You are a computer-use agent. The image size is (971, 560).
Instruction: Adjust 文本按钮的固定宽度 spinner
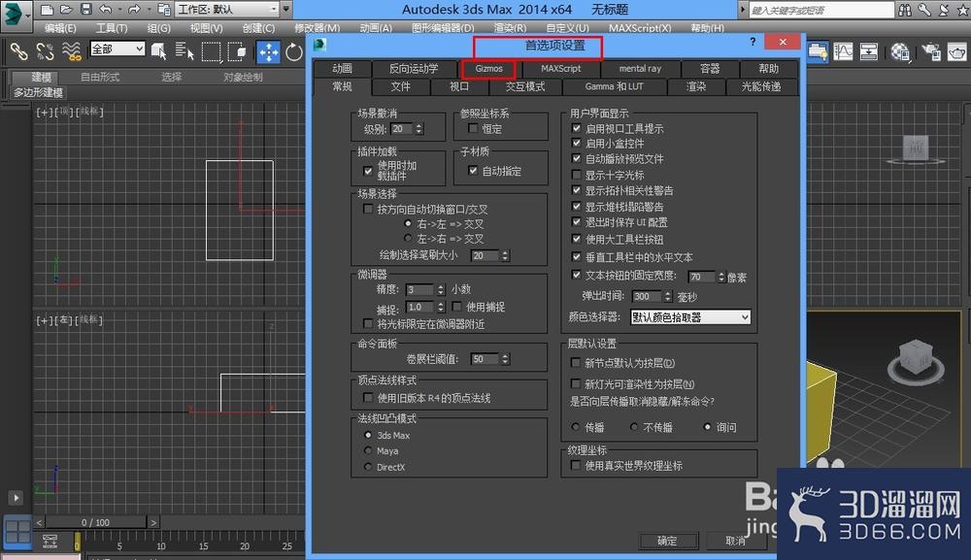pyautogui.click(x=721, y=277)
